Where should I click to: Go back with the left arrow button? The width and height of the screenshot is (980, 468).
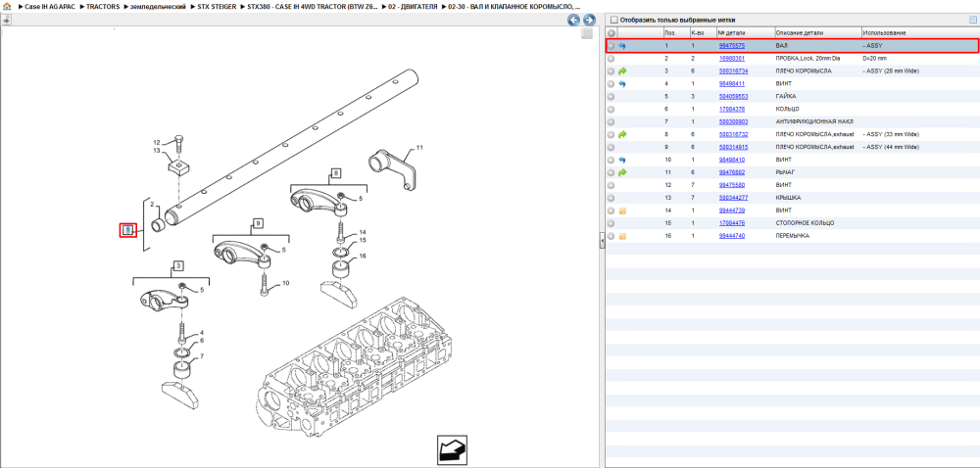[x=573, y=20]
